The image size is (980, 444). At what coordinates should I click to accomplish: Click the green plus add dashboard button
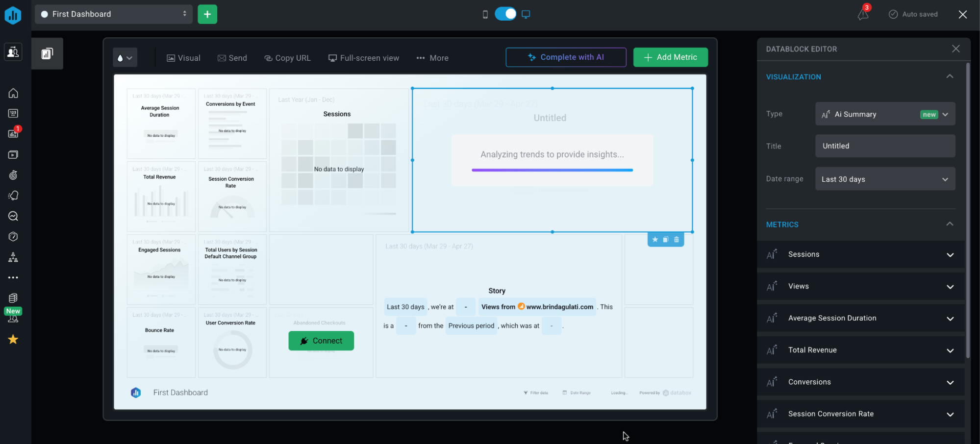click(207, 14)
